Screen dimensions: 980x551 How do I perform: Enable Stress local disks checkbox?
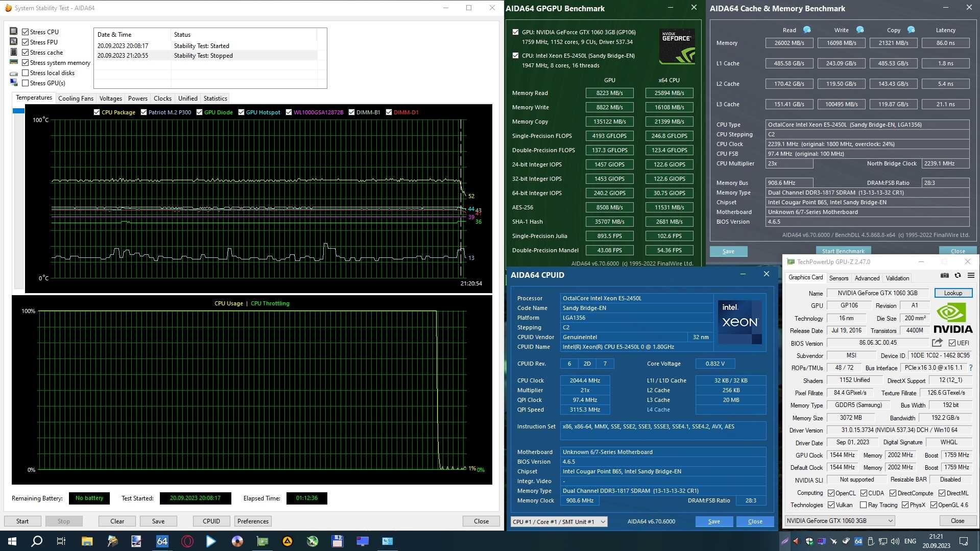tap(25, 73)
